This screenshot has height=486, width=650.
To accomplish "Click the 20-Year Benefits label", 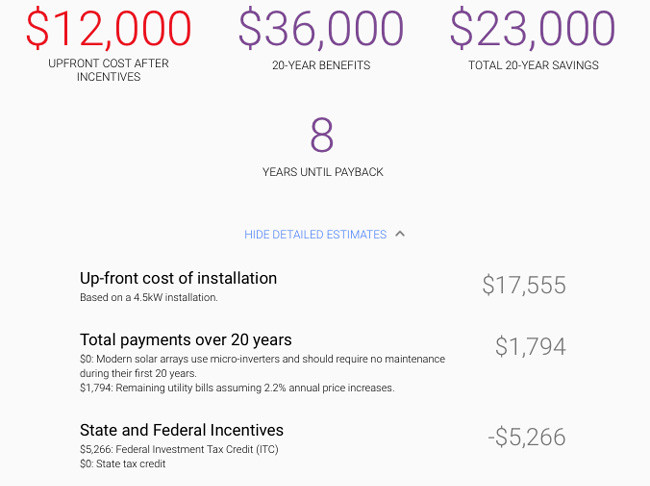I will 321,65.
